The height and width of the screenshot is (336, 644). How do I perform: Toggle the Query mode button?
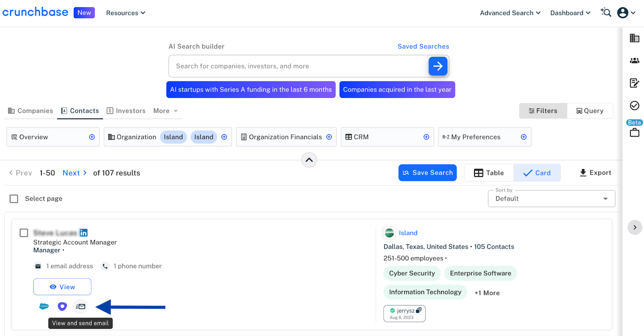[x=590, y=111]
